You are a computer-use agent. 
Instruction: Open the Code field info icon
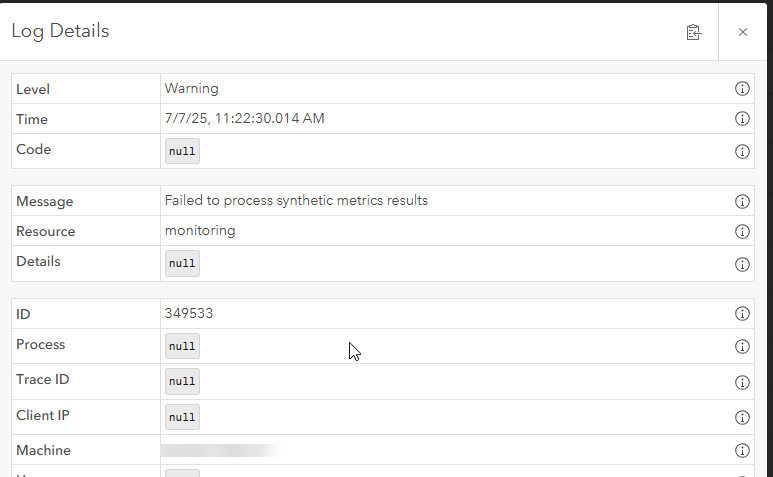[x=742, y=151]
